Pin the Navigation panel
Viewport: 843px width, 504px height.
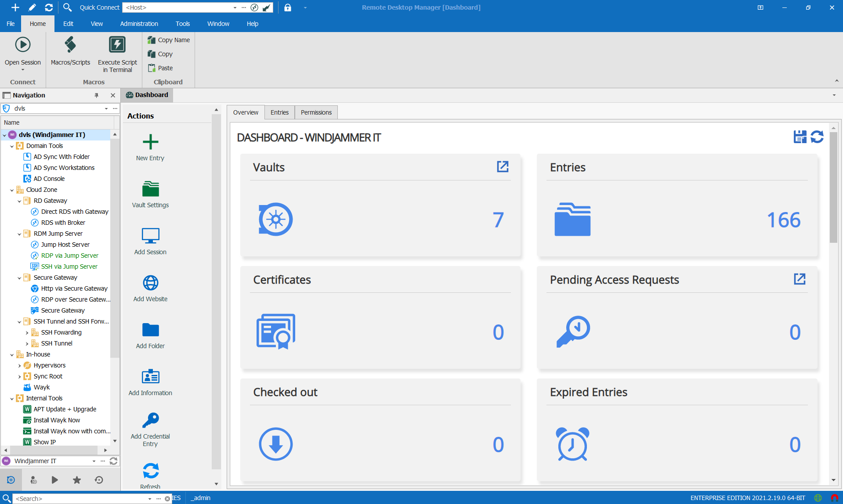pyautogui.click(x=97, y=95)
